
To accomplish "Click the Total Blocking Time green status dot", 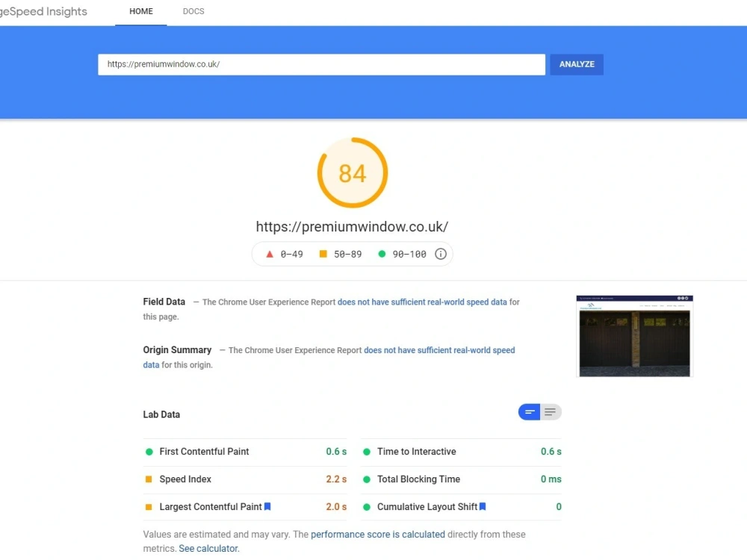I will 366,479.
